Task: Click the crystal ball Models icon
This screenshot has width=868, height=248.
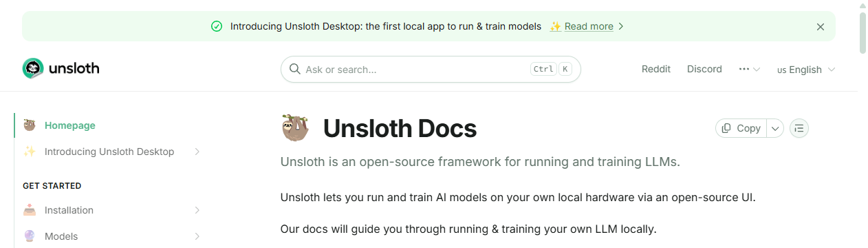Action: [x=30, y=236]
